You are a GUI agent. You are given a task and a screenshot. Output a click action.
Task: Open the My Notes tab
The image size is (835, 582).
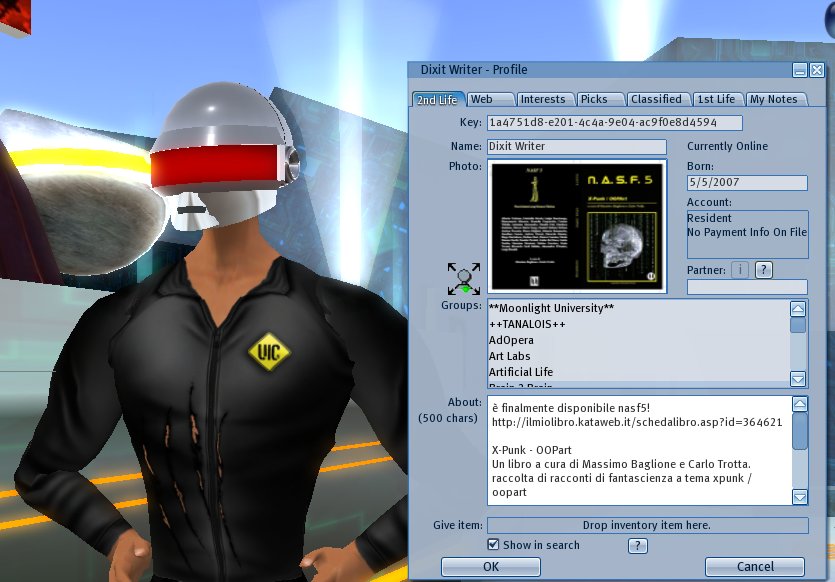tap(776, 99)
